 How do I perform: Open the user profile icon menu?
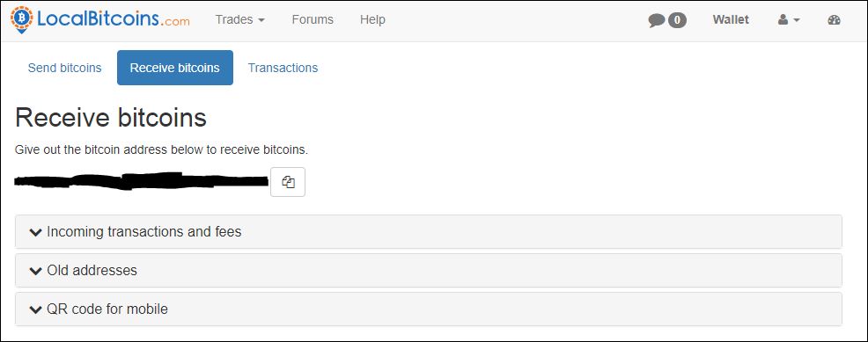click(x=789, y=20)
